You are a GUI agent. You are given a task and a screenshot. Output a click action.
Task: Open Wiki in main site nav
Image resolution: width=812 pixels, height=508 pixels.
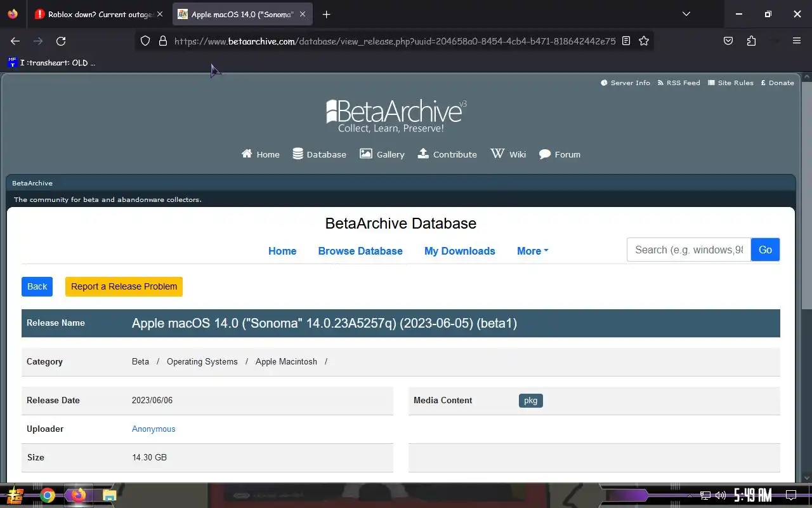tap(508, 154)
